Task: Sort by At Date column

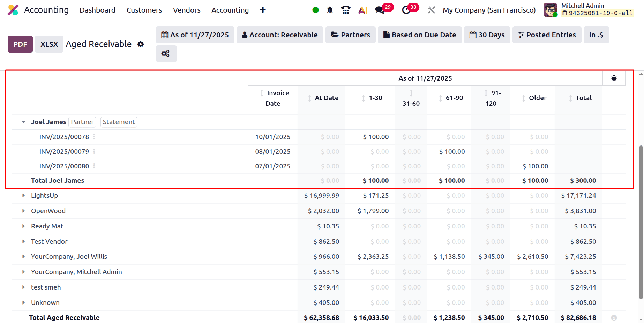Action: pyautogui.click(x=309, y=98)
